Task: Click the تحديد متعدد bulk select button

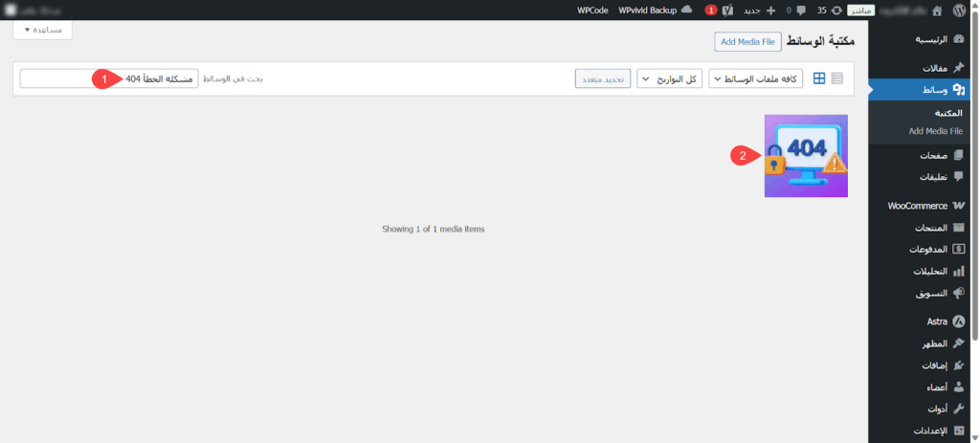Action: coord(602,78)
